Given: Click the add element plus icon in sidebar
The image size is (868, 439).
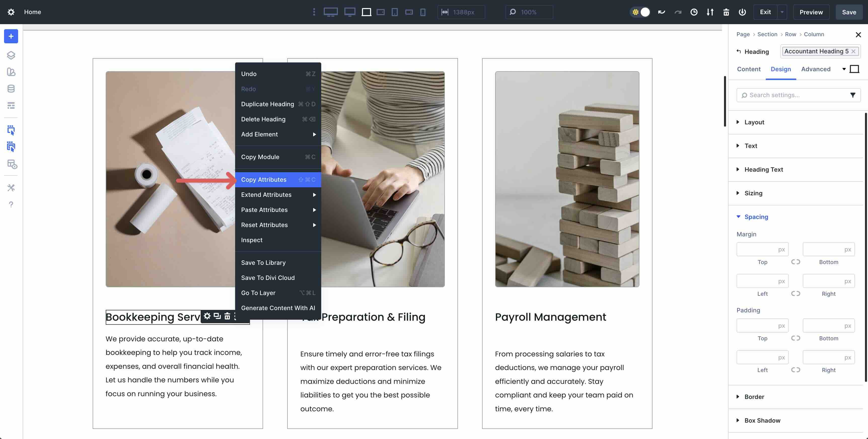Looking at the screenshot, I should [x=11, y=36].
